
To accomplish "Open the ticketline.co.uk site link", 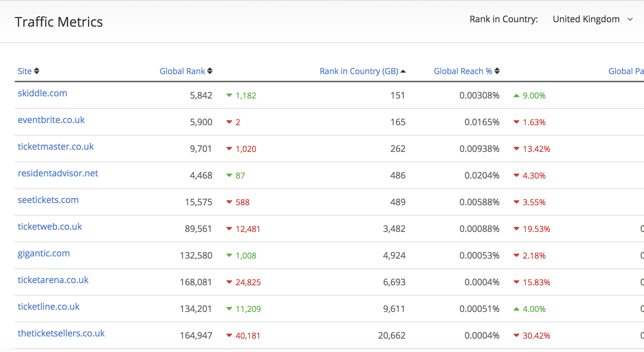I will [49, 306].
